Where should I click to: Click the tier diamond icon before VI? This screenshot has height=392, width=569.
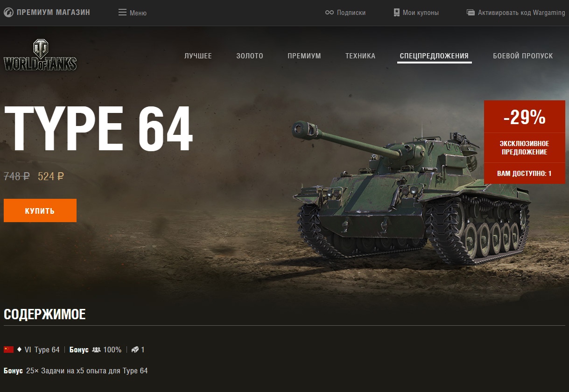click(19, 349)
